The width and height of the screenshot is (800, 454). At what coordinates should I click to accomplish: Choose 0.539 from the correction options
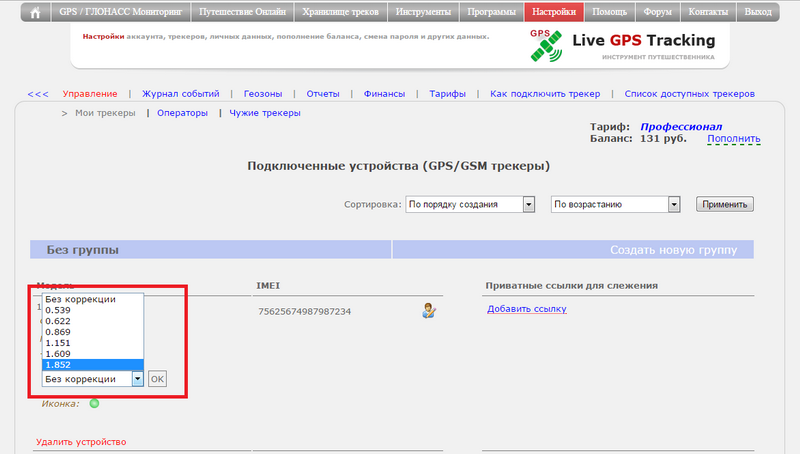(93, 310)
